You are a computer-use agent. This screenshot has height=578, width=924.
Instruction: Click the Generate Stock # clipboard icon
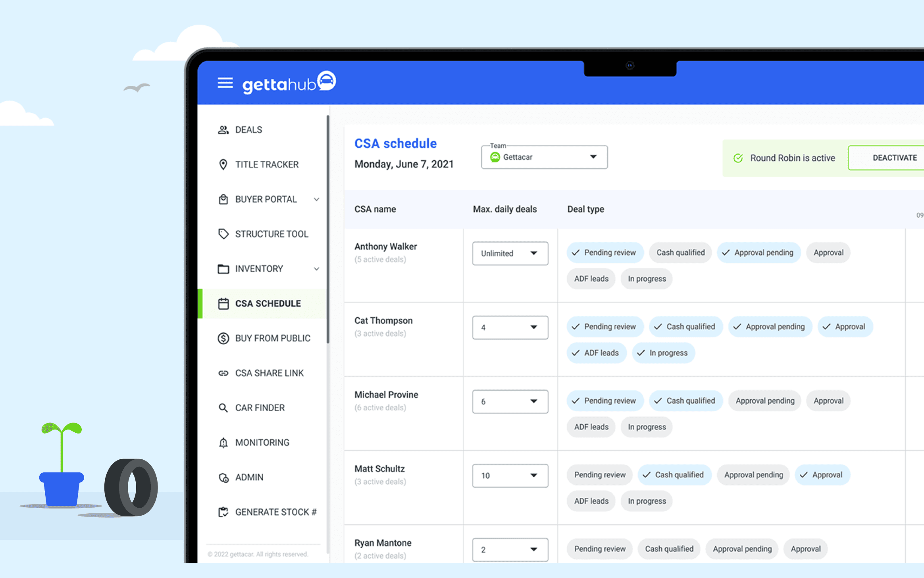[x=223, y=512]
